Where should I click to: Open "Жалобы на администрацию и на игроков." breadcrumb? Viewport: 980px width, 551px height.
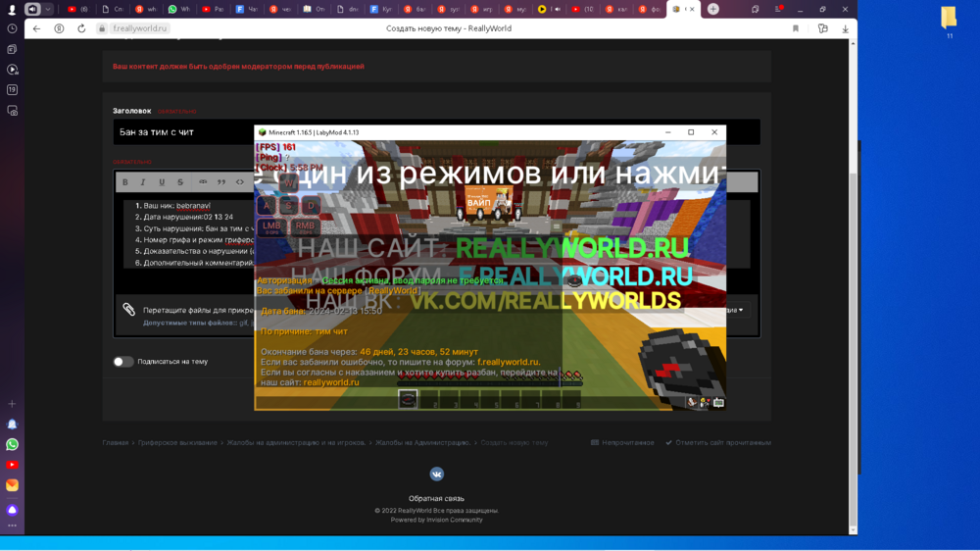(x=296, y=443)
